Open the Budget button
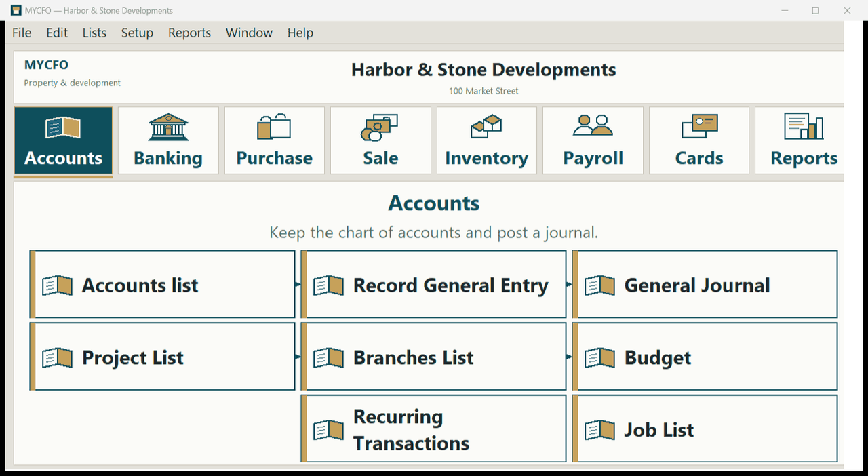The image size is (868, 476). click(x=705, y=357)
